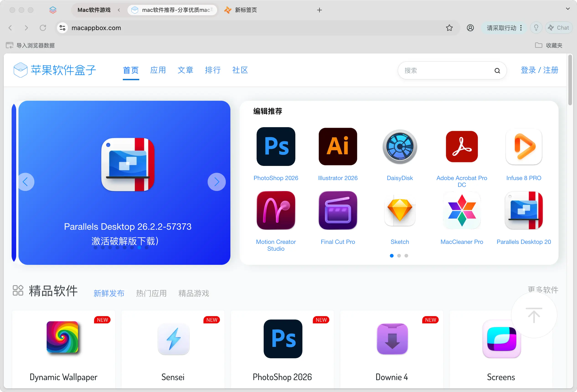Go to the 首页 nav item

[131, 70]
